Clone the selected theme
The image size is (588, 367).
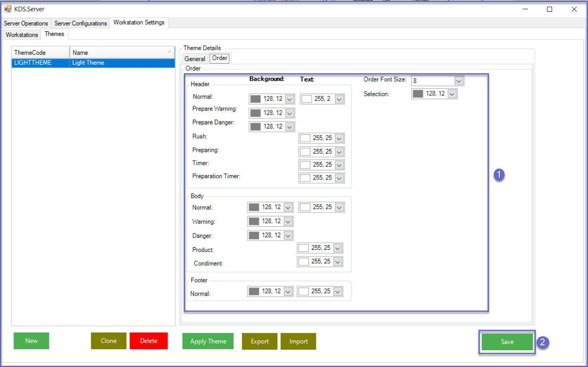click(109, 341)
